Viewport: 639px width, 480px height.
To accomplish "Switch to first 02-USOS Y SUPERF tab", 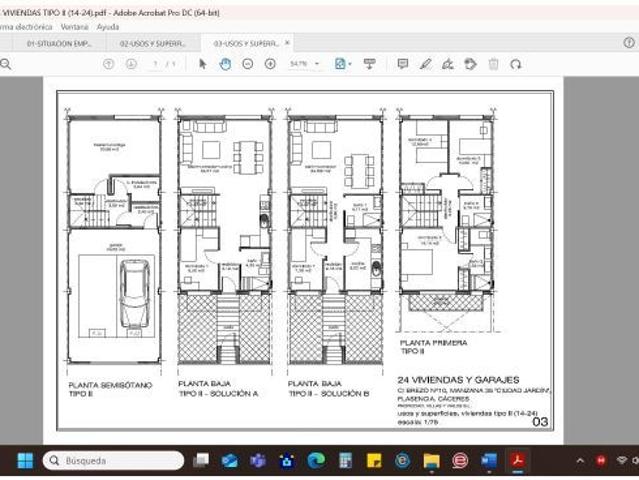I will click(x=153, y=44).
